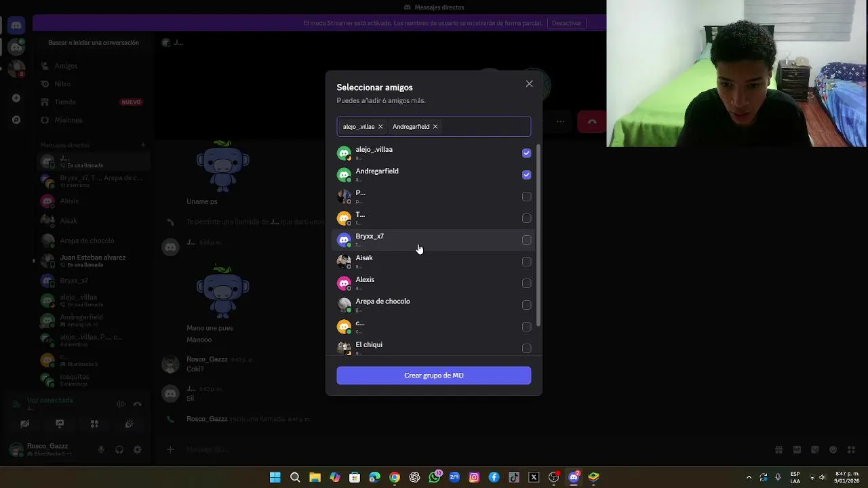868x488 pixels.
Task: Uncheck the Andregarfield checkbox in friend list
Action: 526,175
